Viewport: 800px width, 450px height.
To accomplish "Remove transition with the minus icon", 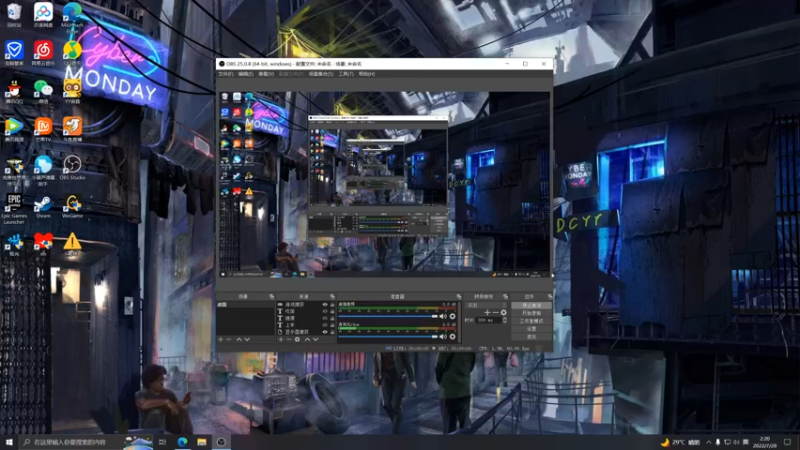I will (495, 312).
